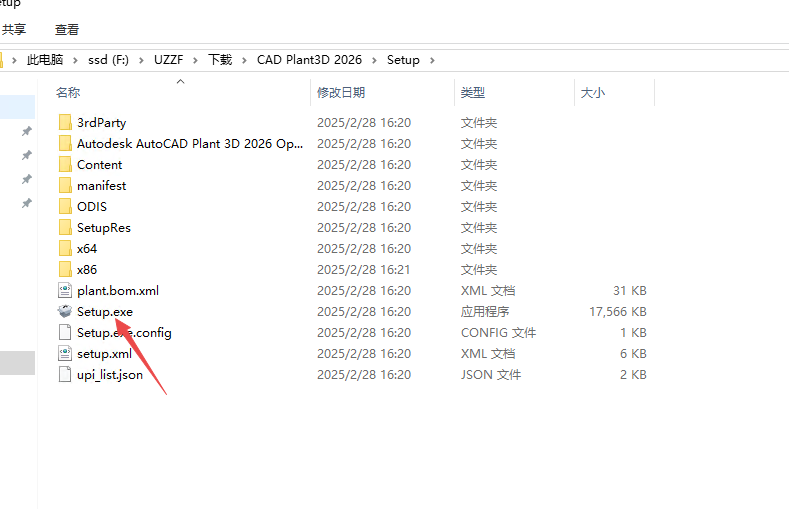The height and width of the screenshot is (509, 789).
Task: Select the manifest folder name
Action: (x=102, y=186)
